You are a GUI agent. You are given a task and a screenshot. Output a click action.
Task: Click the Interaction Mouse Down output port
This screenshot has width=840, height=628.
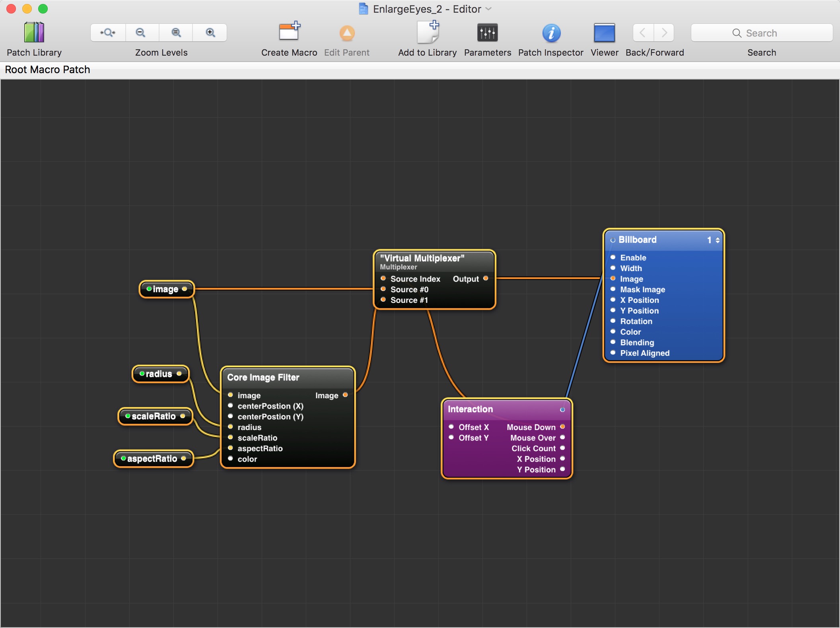[x=562, y=427]
